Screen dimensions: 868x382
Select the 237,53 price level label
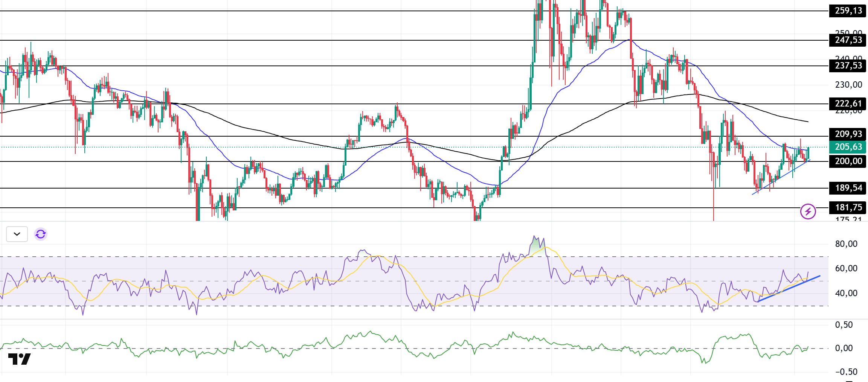[847, 66]
